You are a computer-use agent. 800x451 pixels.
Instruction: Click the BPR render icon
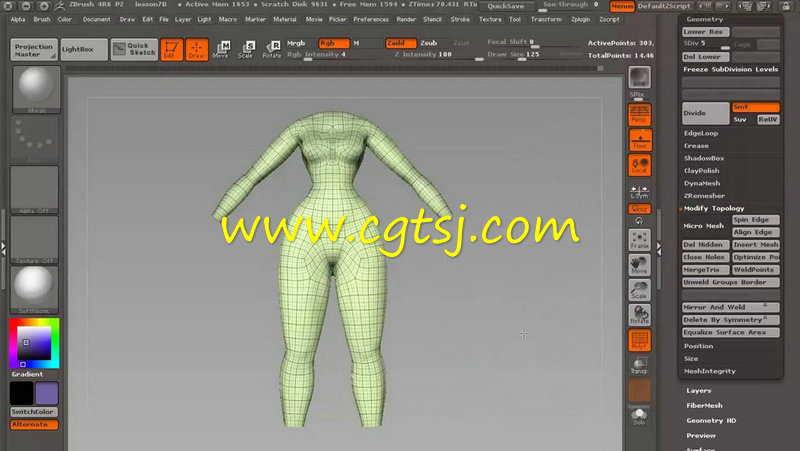(639, 77)
